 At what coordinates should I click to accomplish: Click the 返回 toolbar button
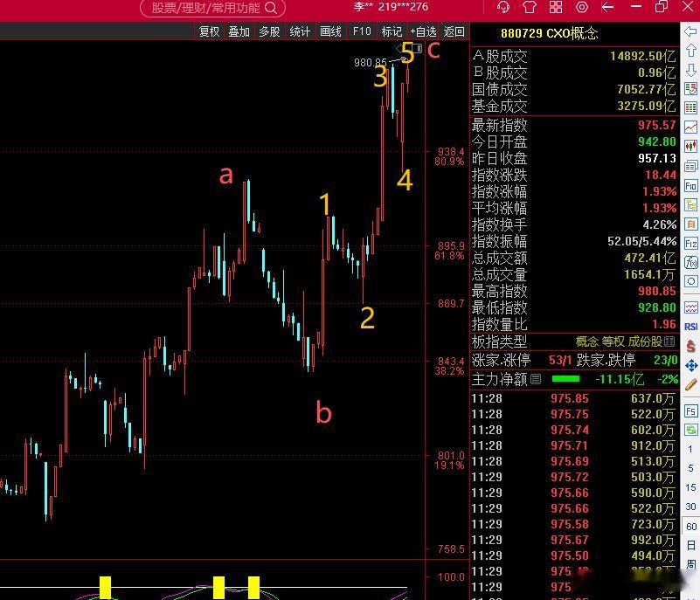coord(454,31)
